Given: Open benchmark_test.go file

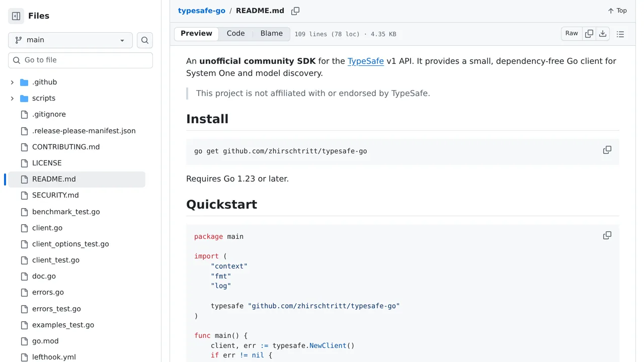Looking at the screenshot, I should [x=66, y=212].
